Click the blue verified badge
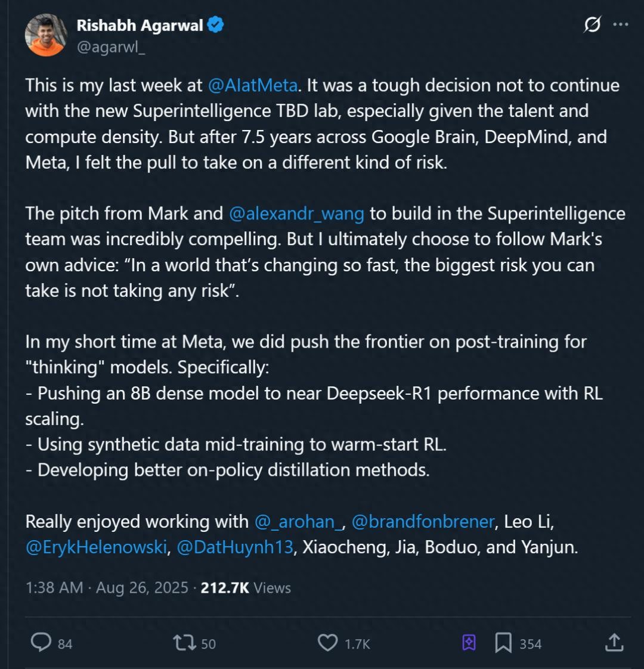 pyautogui.click(x=215, y=26)
